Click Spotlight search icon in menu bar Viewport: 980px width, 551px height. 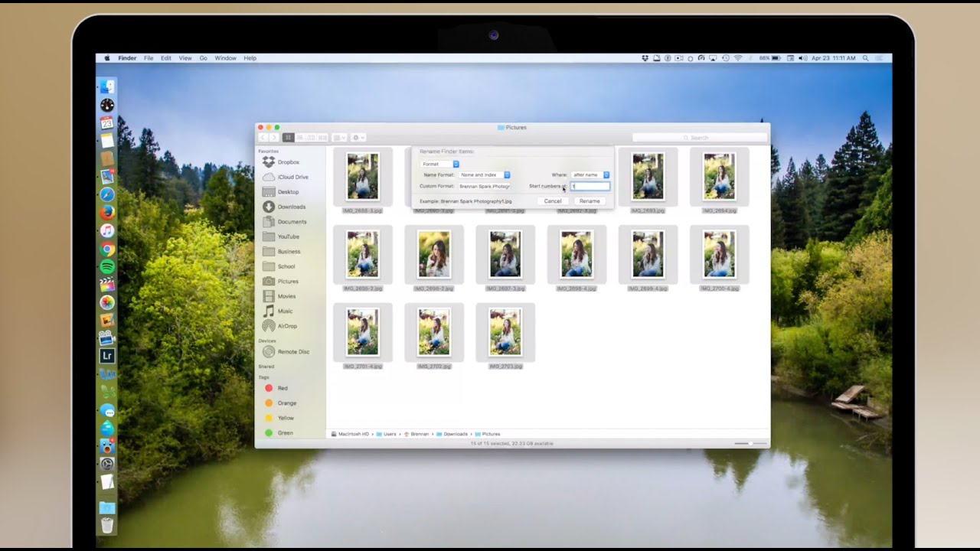(866, 58)
